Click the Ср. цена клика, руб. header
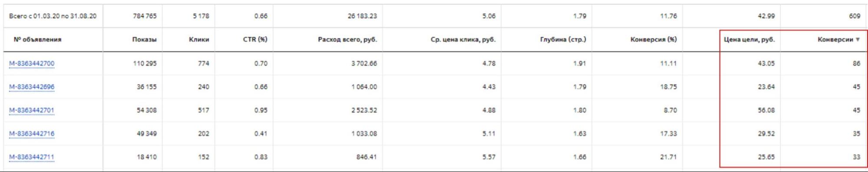 pyautogui.click(x=463, y=40)
